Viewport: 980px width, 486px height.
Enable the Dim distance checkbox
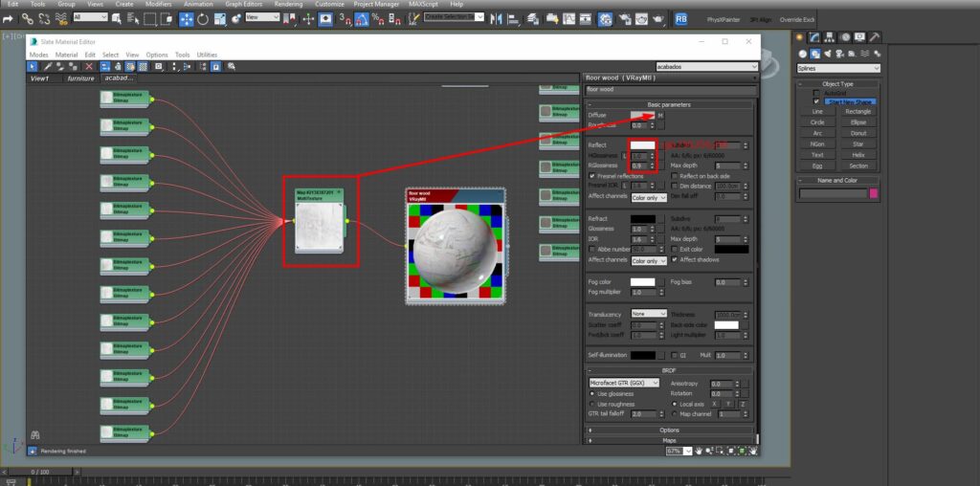pyautogui.click(x=675, y=186)
